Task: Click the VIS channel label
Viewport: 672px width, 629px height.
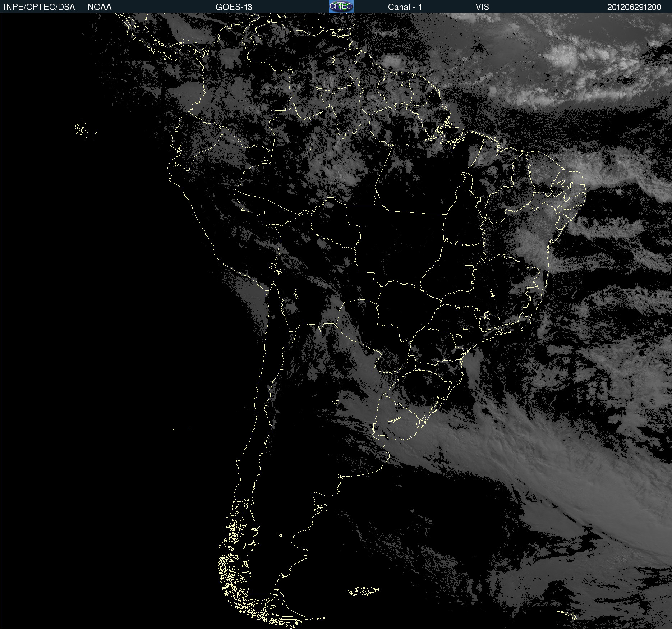Action: point(482,7)
